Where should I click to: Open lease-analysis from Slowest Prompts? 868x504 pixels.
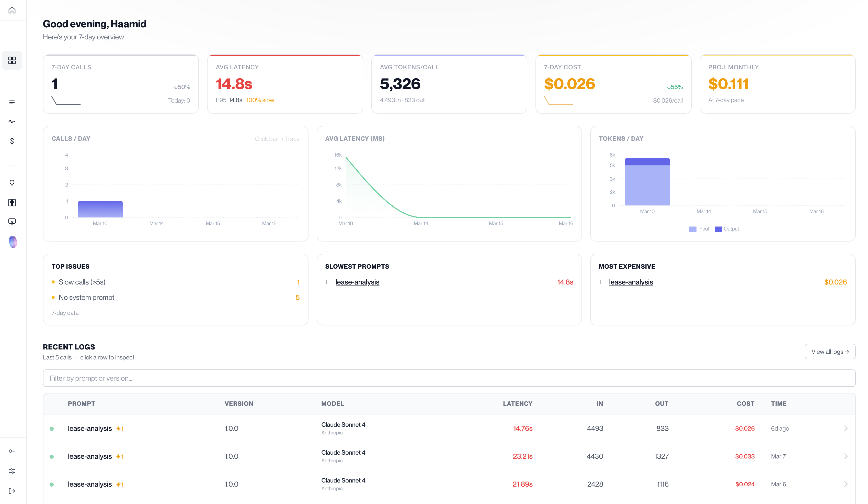[357, 282]
